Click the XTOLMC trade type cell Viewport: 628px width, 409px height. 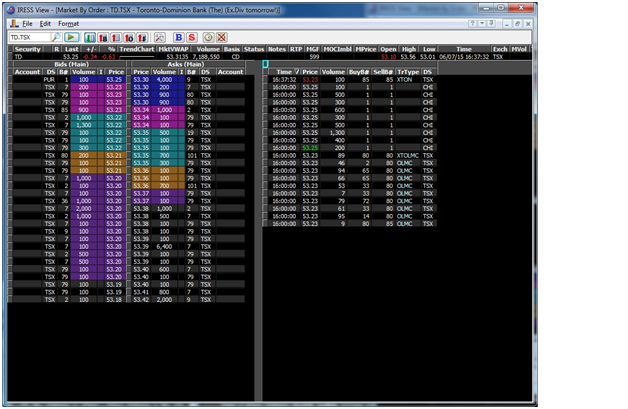pos(408,156)
